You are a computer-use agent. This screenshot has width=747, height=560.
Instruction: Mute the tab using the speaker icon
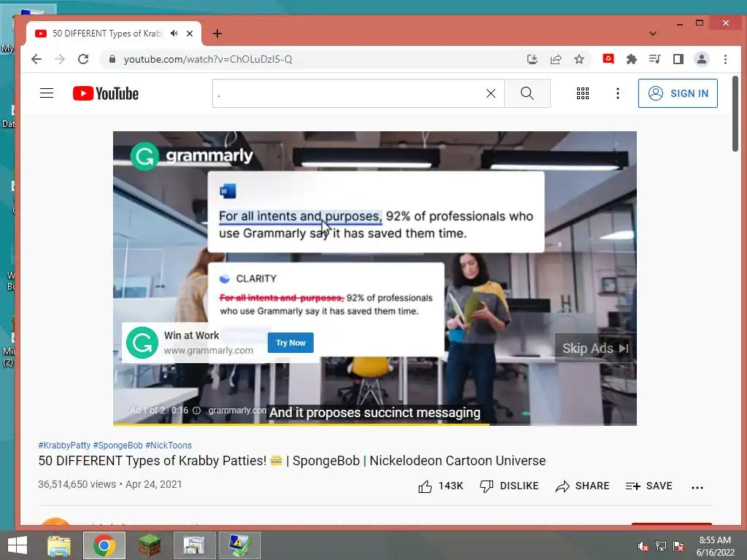click(174, 34)
